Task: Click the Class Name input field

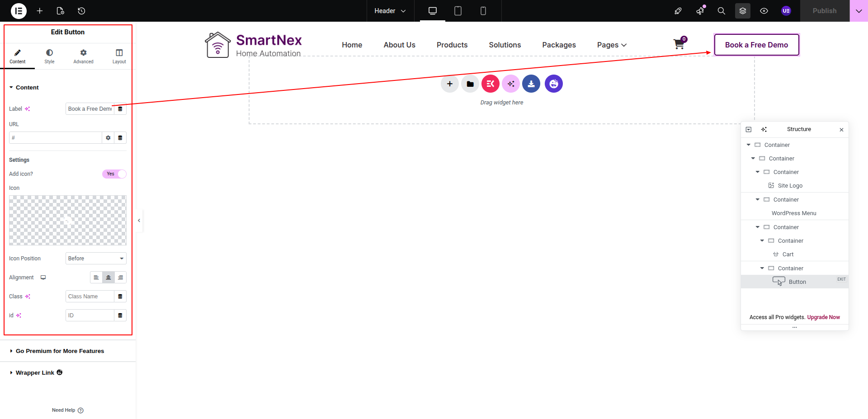Action: (90, 297)
